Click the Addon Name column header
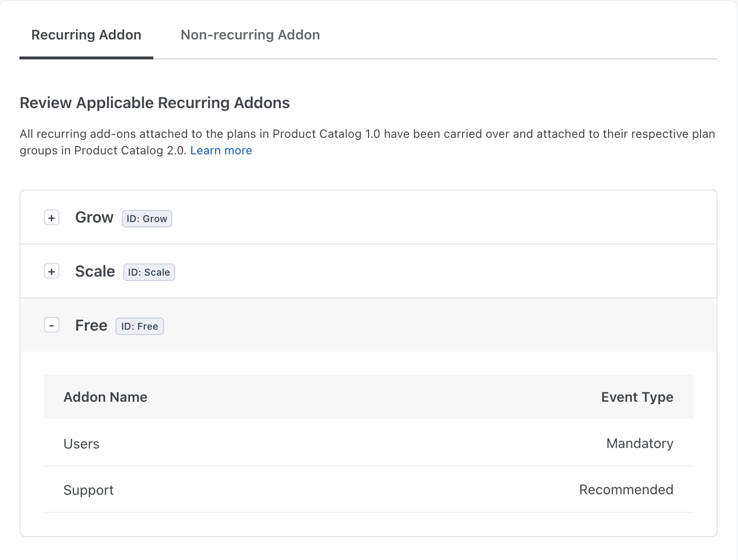 [x=105, y=397]
